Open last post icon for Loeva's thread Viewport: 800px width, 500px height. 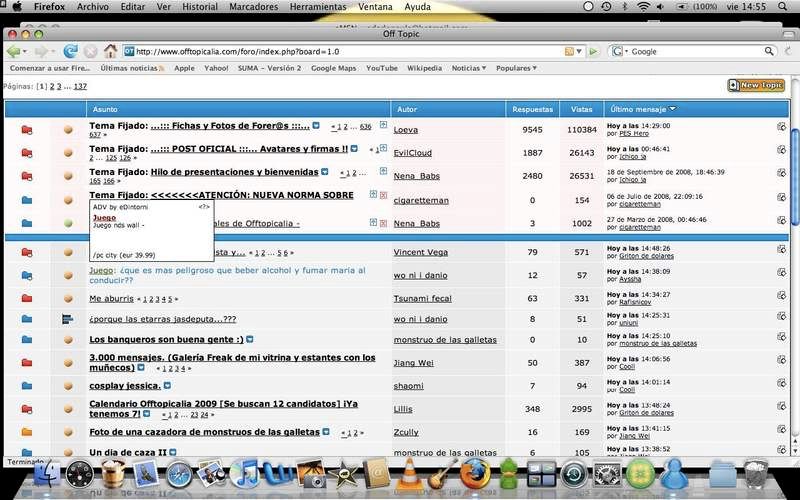tap(781, 129)
